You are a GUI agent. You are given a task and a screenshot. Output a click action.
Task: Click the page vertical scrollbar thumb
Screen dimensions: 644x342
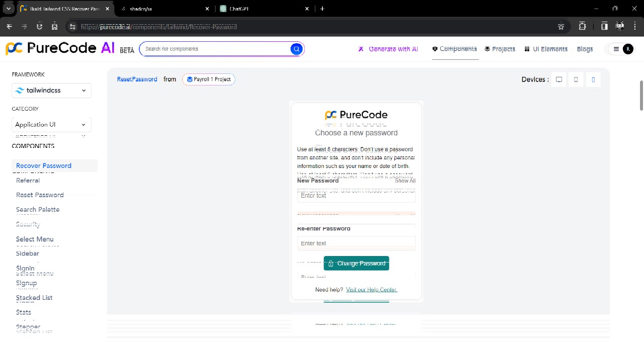(x=641, y=95)
